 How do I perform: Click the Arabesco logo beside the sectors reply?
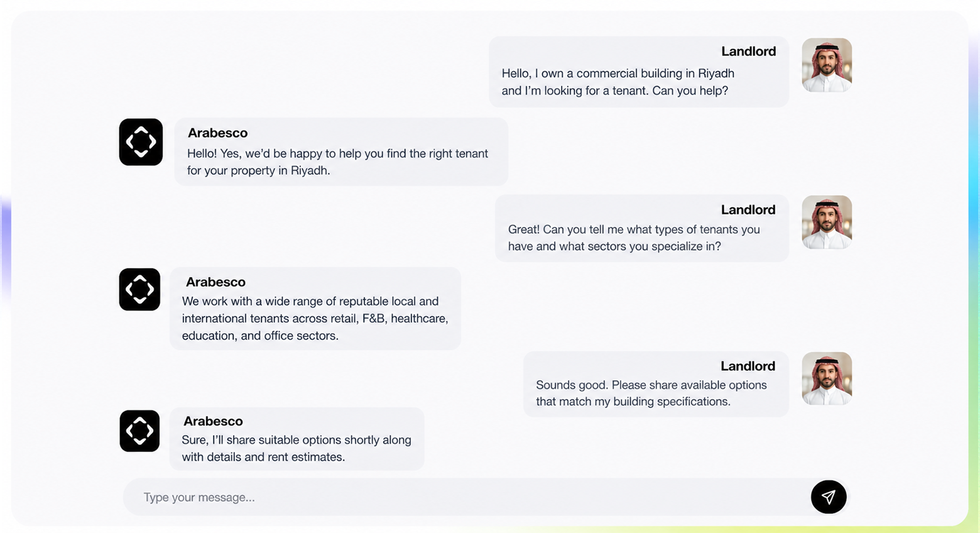click(x=139, y=290)
